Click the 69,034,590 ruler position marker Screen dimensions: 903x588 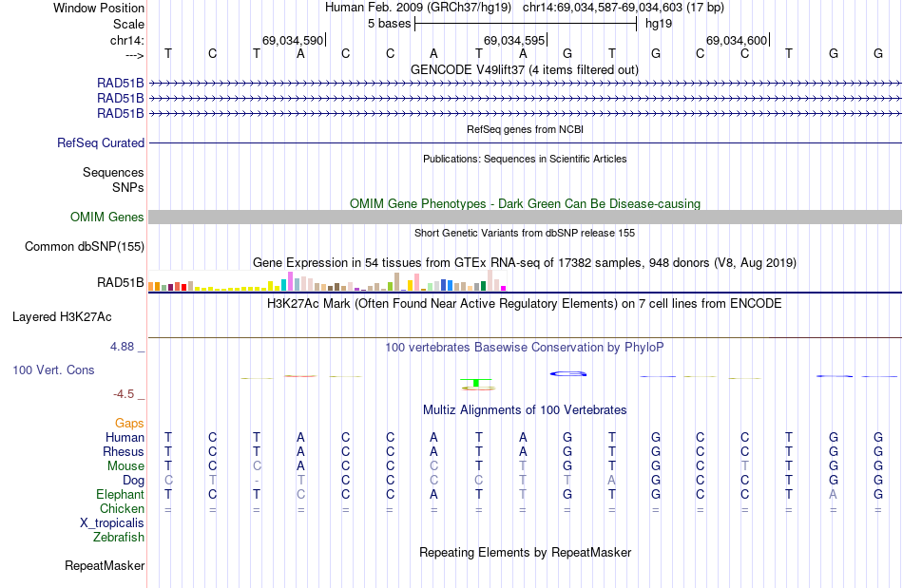point(294,40)
